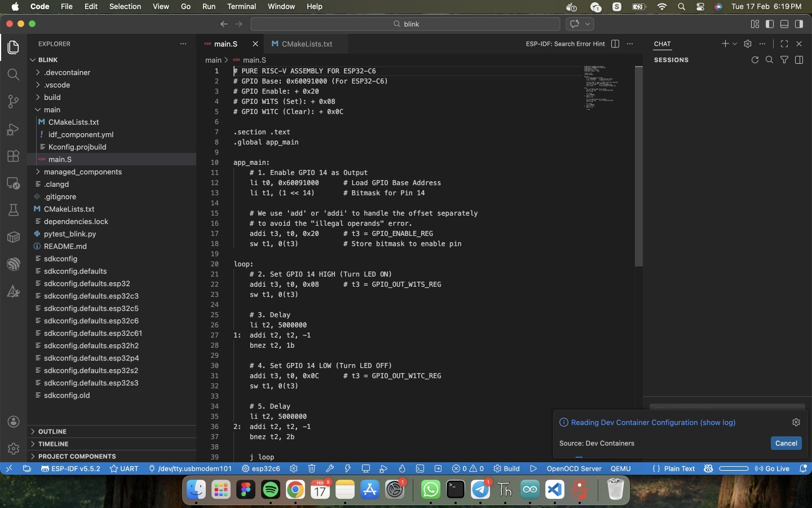The height and width of the screenshot is (508, 812).
Task: Click the flash device lightning icon
Action: [348, 468]
